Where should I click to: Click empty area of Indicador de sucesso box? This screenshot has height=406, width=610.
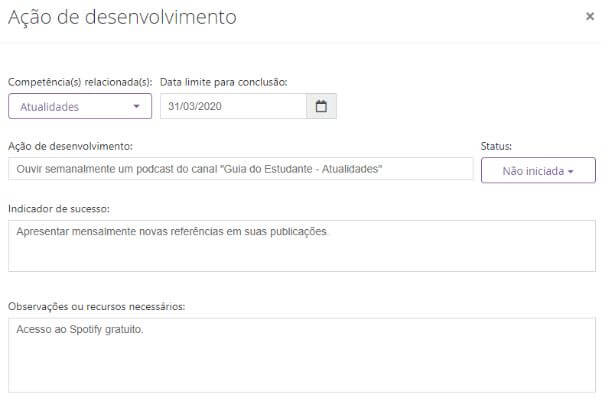(x=302, y=256)
